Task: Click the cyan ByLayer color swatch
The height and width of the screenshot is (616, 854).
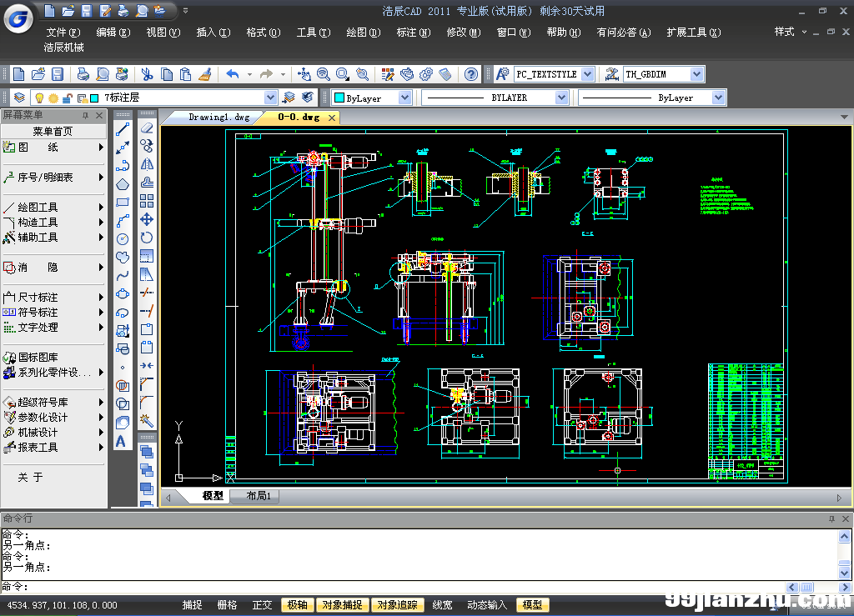Action: (339, 98)
